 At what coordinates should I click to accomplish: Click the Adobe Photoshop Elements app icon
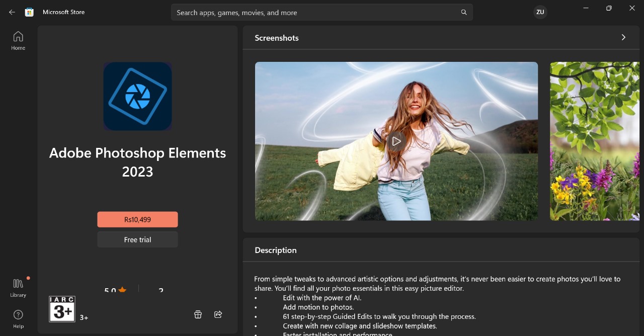[137, 96]
